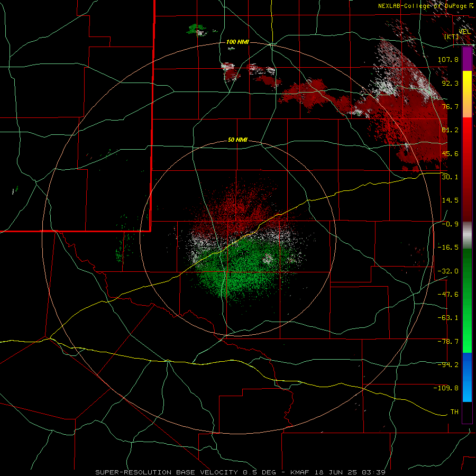Select the 76.7 legend value
Screen dimensions: 476x476
pos(450,106)
